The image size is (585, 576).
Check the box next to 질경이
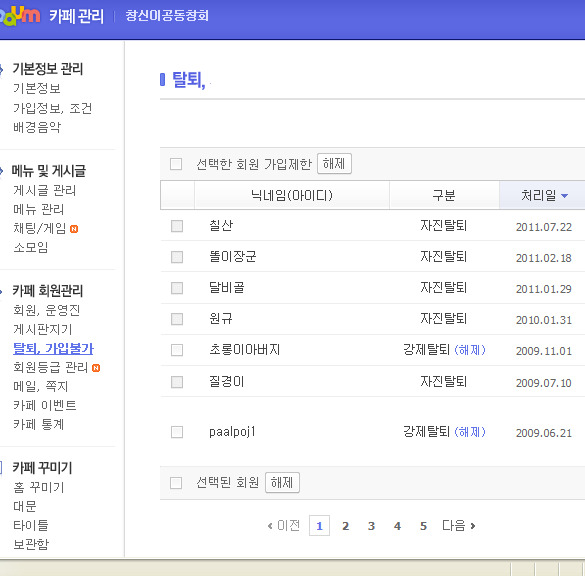click(x=177, y=382)
